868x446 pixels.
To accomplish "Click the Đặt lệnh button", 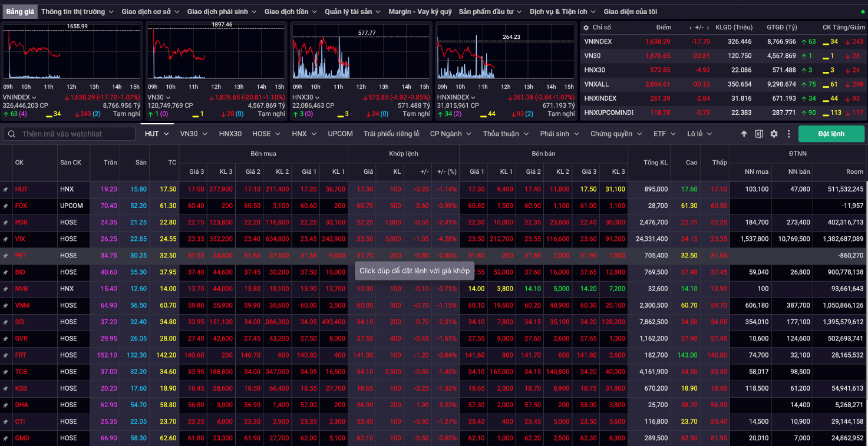I will (831, 134).
